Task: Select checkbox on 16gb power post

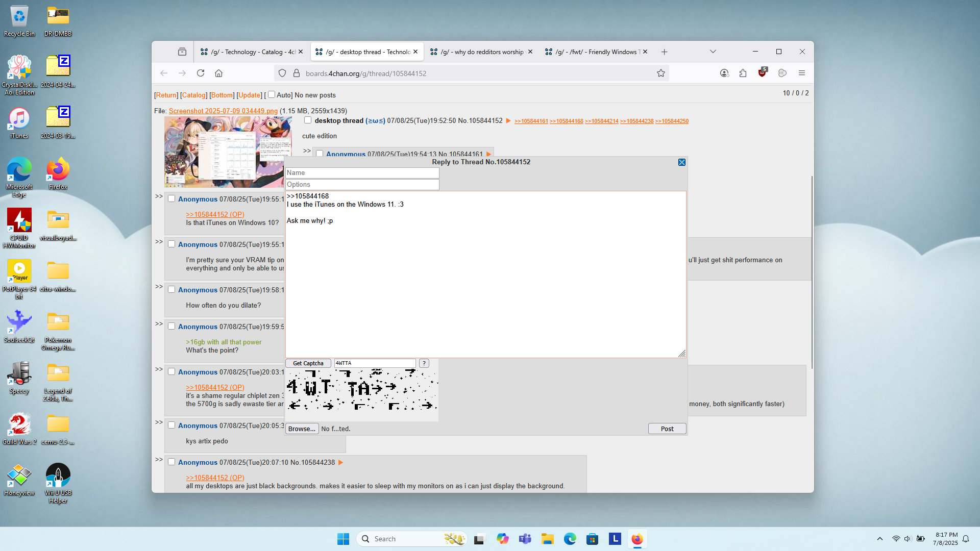Action: coord(171,327)
